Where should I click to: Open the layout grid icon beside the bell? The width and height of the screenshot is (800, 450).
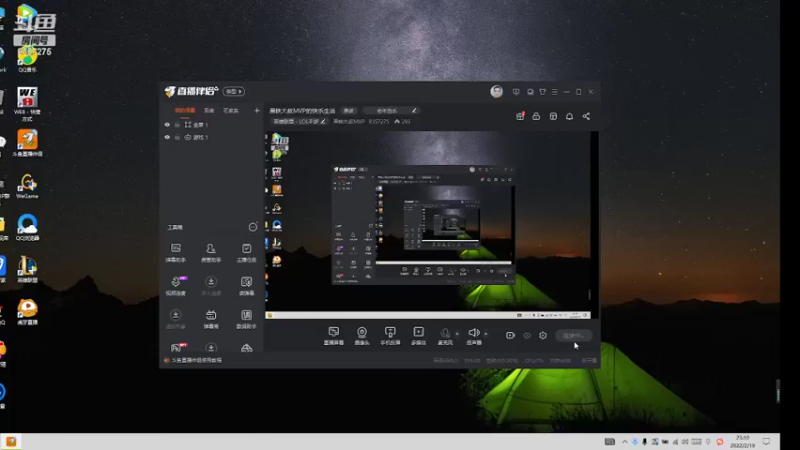coord(553,116)
